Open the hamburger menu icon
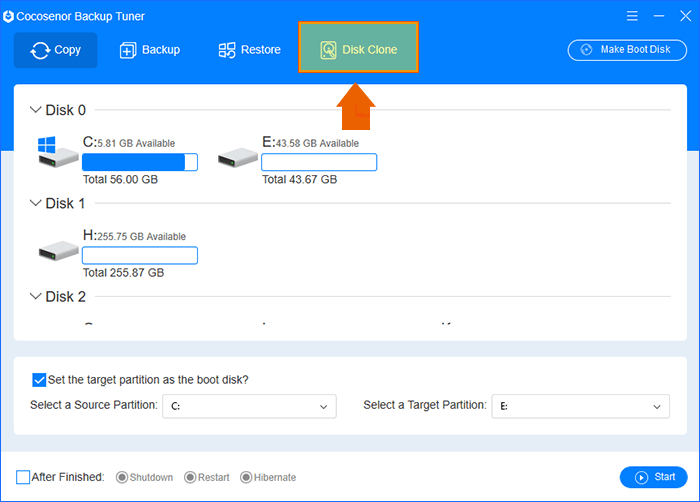The image size is (700, 502). (x=632, y=17)
